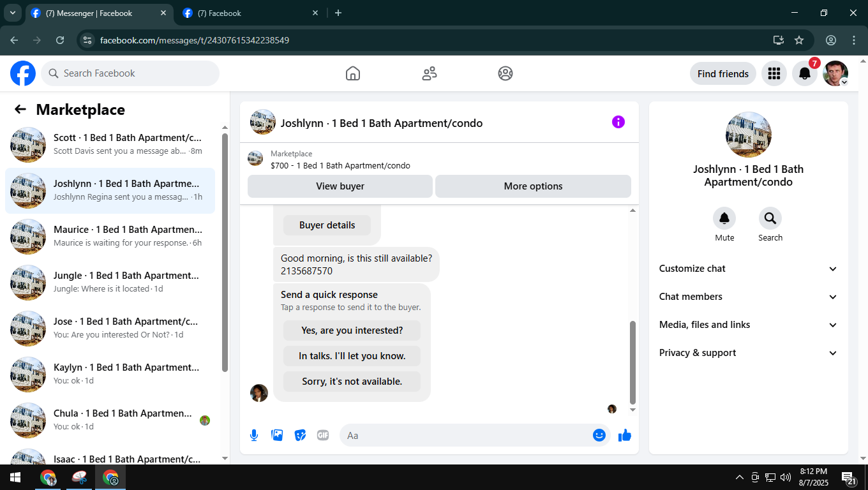Open the Facebook apps menu grid
Screen dimensions: 868x490
tap(774, 73)
